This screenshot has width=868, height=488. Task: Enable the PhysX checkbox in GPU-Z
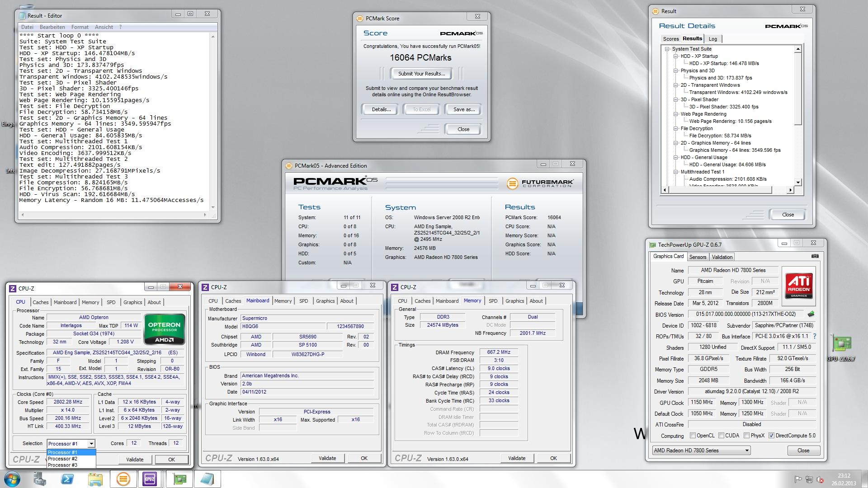point(746,436)
